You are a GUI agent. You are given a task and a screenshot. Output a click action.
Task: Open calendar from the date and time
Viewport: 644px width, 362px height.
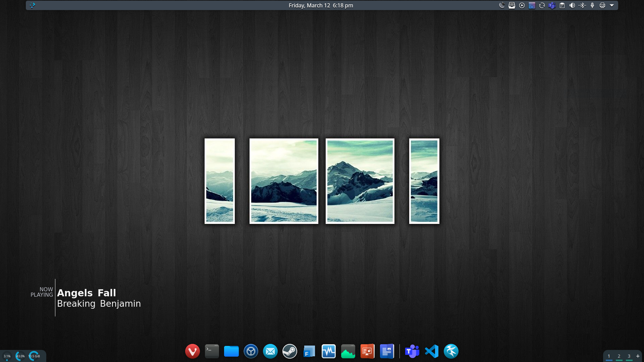click(321, 5)
